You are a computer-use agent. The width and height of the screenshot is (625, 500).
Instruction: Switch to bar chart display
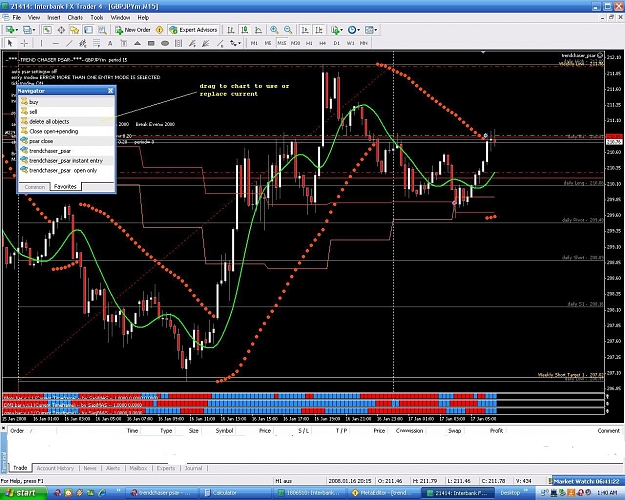pos(231,30)
